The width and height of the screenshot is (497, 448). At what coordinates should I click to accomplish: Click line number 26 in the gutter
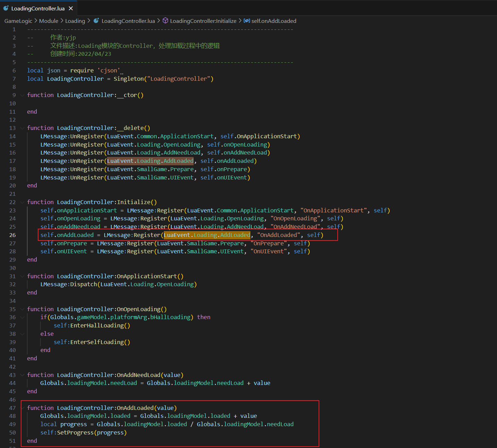(x=12, y=235)
